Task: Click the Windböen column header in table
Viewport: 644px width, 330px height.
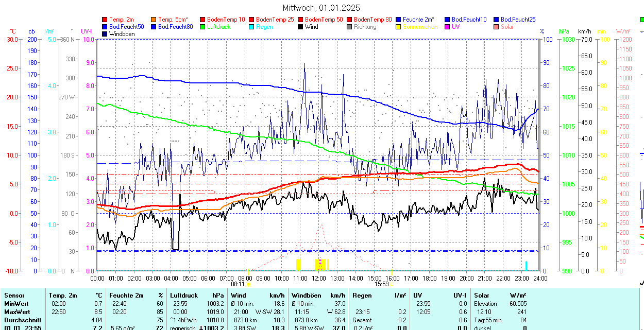Action: pyautogui.click(x=306, y=296)
